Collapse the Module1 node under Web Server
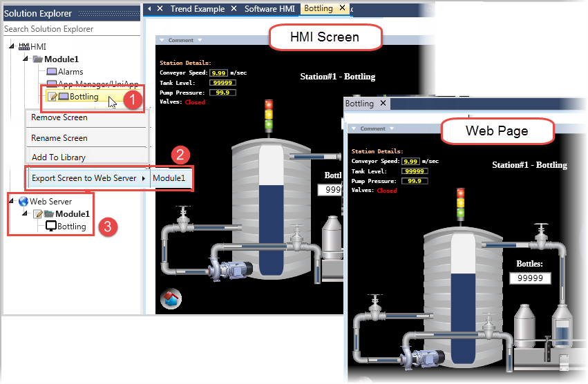 (x=25, y=213)
